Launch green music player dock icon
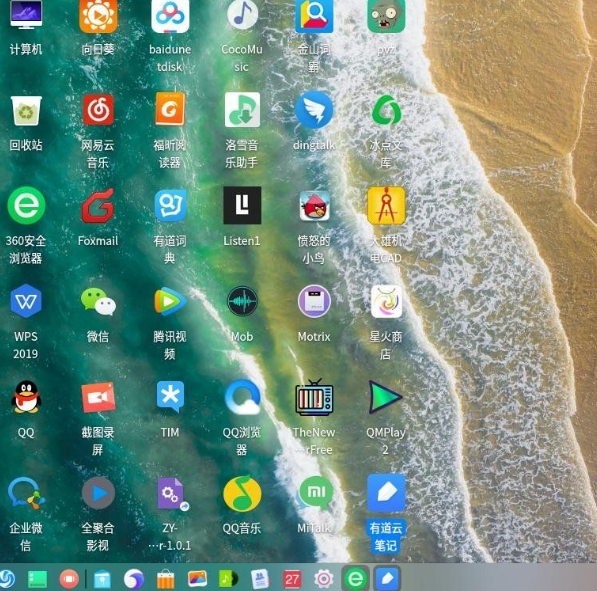This screenshot has width=597, height=591. click(228, 579)
